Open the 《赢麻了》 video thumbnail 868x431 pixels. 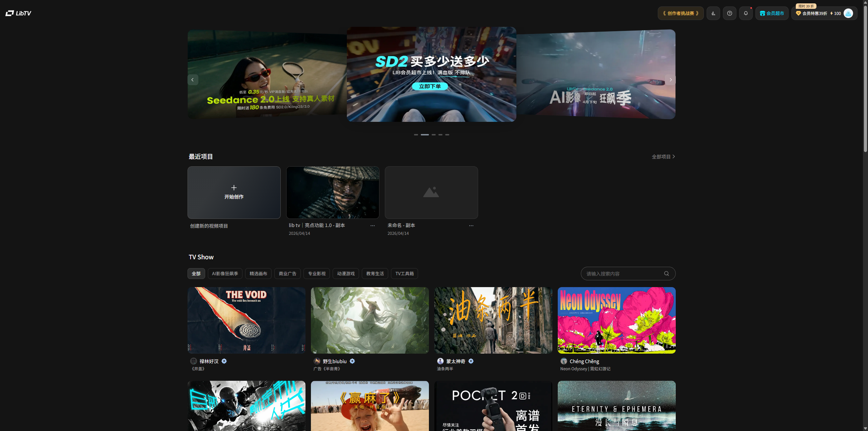pyautogui.click(x=370, y=406)
